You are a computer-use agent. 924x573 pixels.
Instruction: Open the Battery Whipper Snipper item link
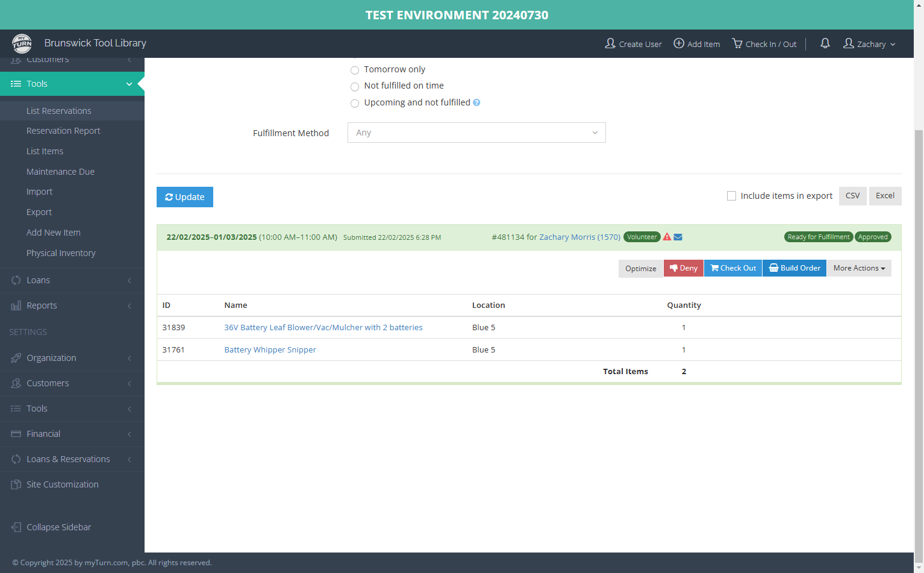270,349
